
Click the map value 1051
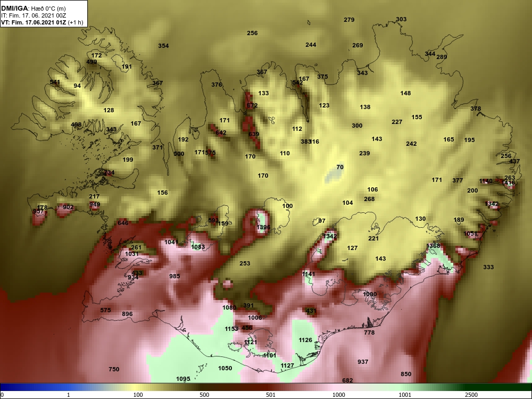click(470, 234)
